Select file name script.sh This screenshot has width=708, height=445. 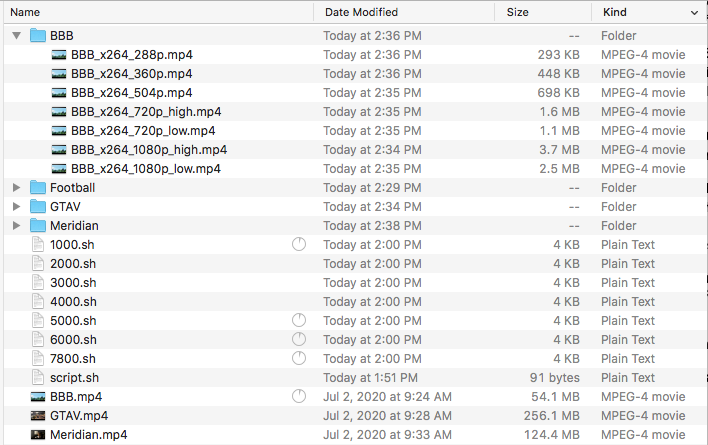point(75,378)
